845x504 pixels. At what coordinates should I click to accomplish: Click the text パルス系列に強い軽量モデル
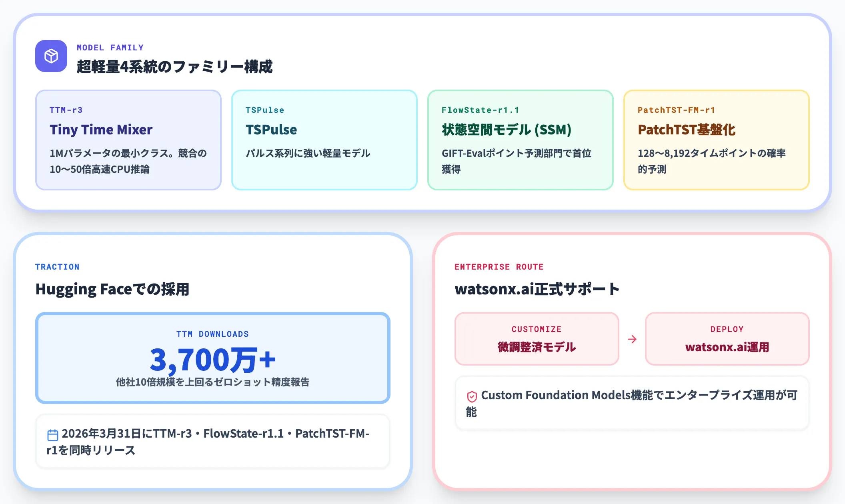click(308, 153)
